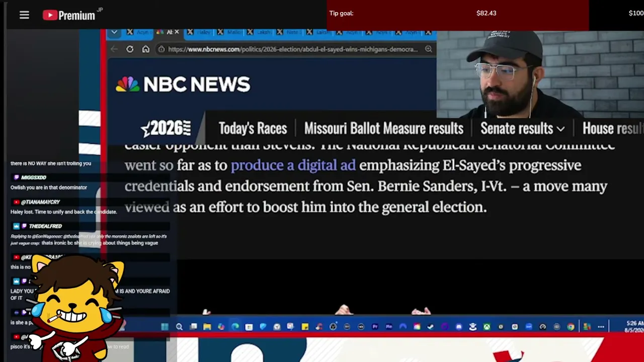Click chat username @TIANAMAYCRY

pyautogui.click(x=40, y=202)
